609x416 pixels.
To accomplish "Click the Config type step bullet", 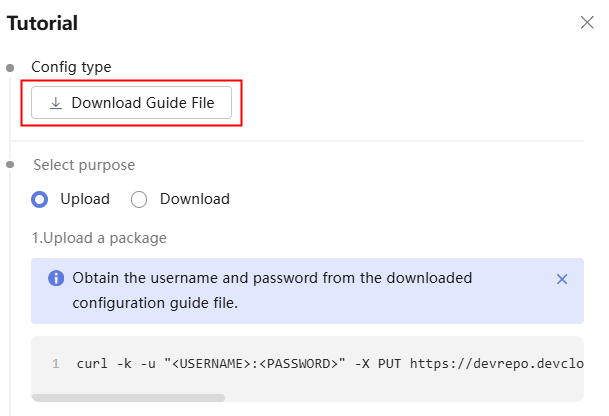I will (10, 68).
